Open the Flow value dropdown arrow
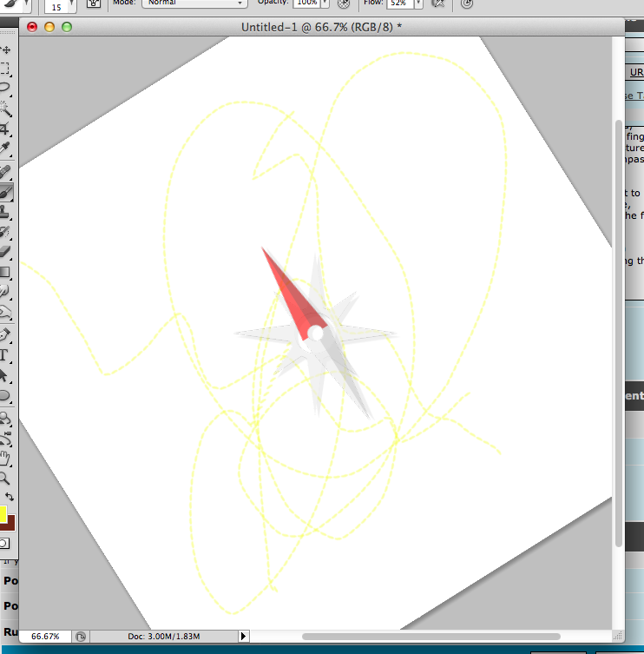 [x=417, y=3]
